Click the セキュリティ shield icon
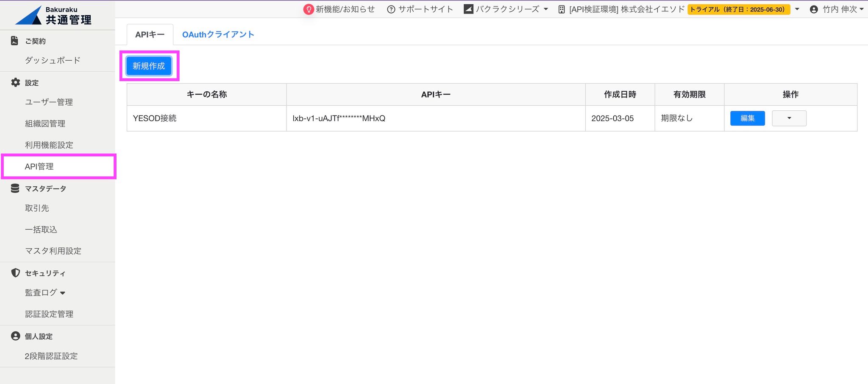This screenshot has height=384, width=868. (x=15, y=273)
